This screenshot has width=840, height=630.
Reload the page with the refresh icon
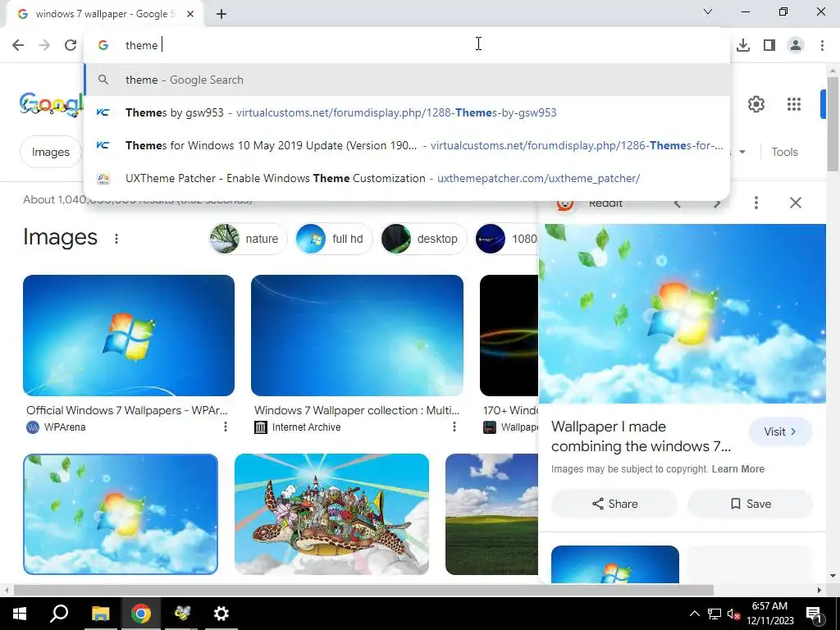pyautogui.click(x=71, y=45)
